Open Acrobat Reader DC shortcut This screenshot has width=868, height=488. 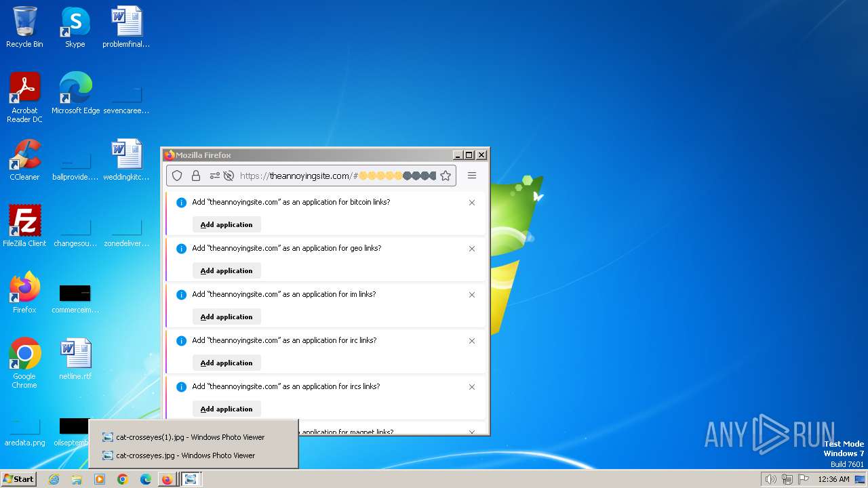(24, 98)
